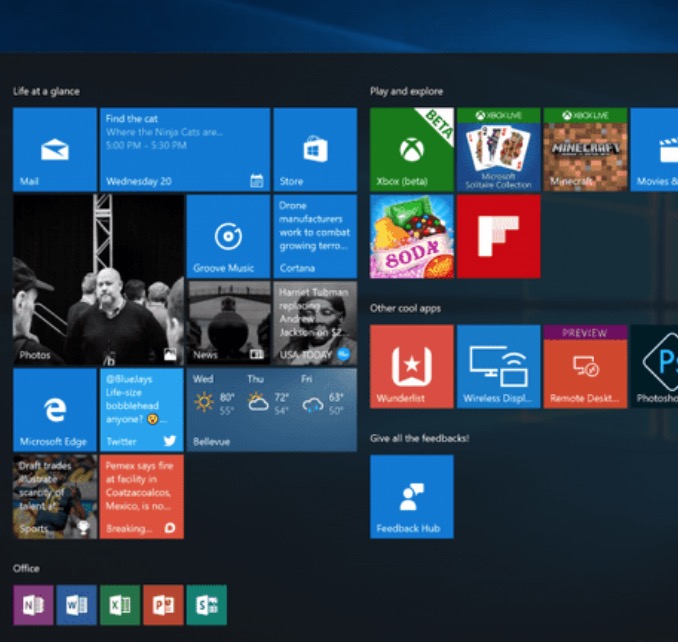Open the Flipboard tile
The image size is (678, 642).
pos(498,236)
